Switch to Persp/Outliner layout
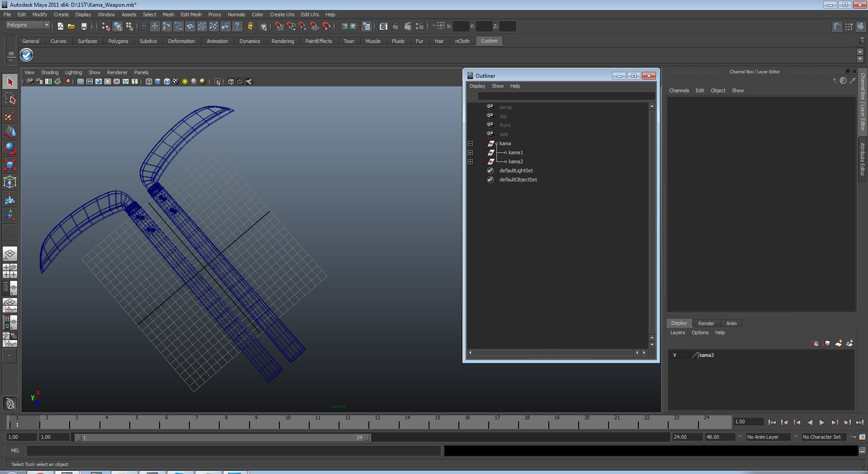The image size is (868, 474). (10, 288)
